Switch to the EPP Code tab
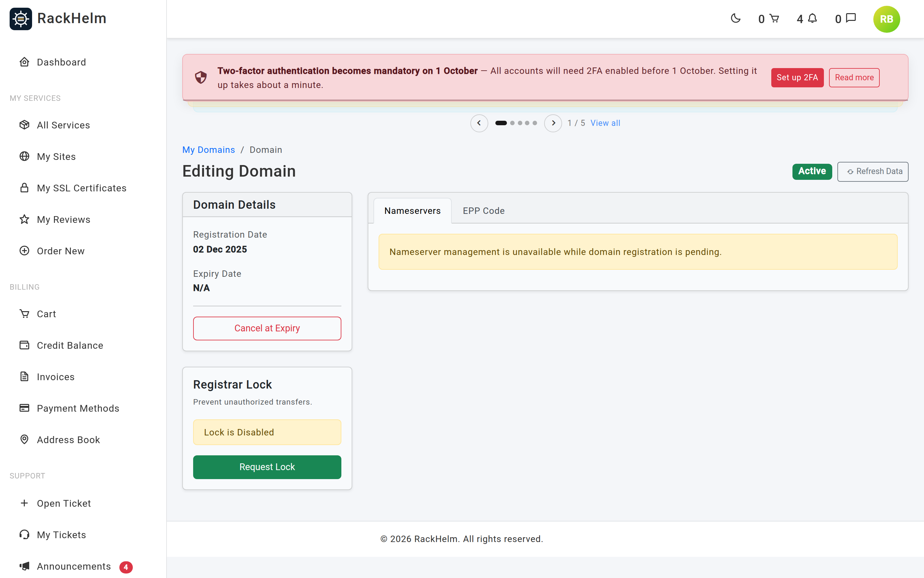 pyautogui.click(x=484, y=211)
